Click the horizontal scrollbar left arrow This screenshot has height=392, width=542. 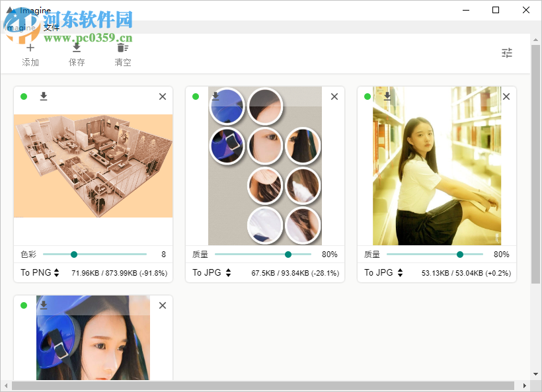pos(6,385)
